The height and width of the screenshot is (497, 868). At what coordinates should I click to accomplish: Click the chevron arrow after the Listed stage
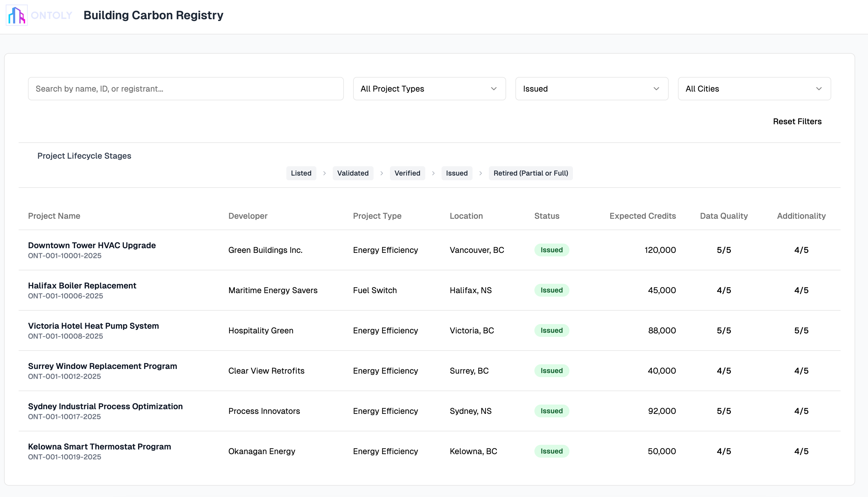[324, 174]
